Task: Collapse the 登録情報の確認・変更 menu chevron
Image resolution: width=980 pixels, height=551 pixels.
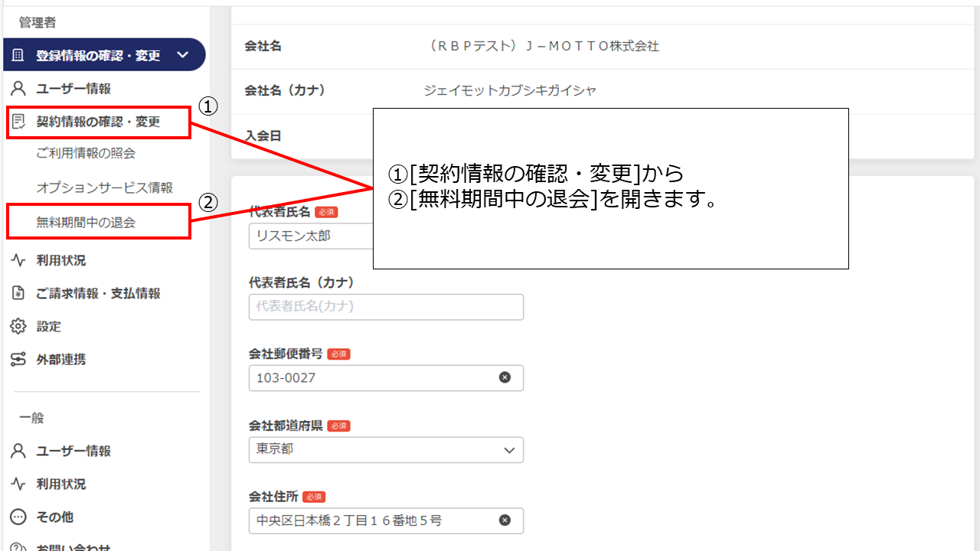Action: pos(182,55)
